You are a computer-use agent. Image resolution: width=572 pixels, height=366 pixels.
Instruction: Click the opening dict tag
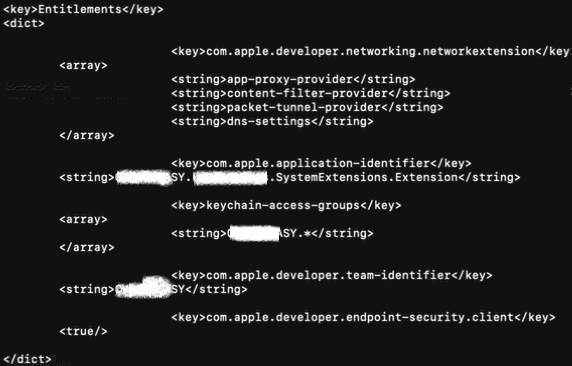pos(24,23)
